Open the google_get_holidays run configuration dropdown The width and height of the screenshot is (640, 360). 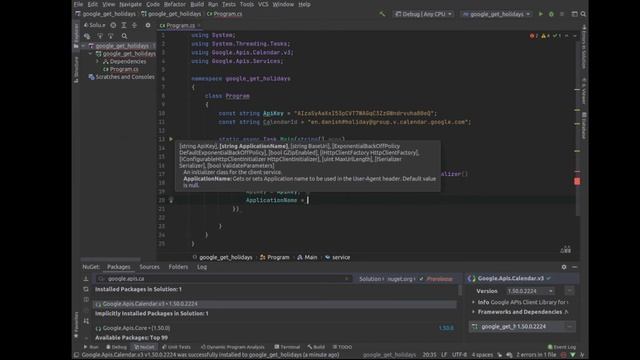pyautogui.click(x=496, y=14)
